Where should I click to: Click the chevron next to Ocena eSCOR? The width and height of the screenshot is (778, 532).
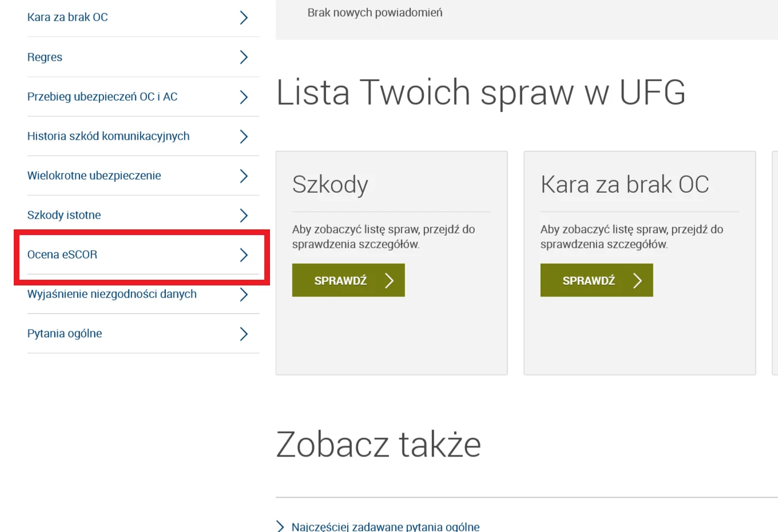pos(244,255)
